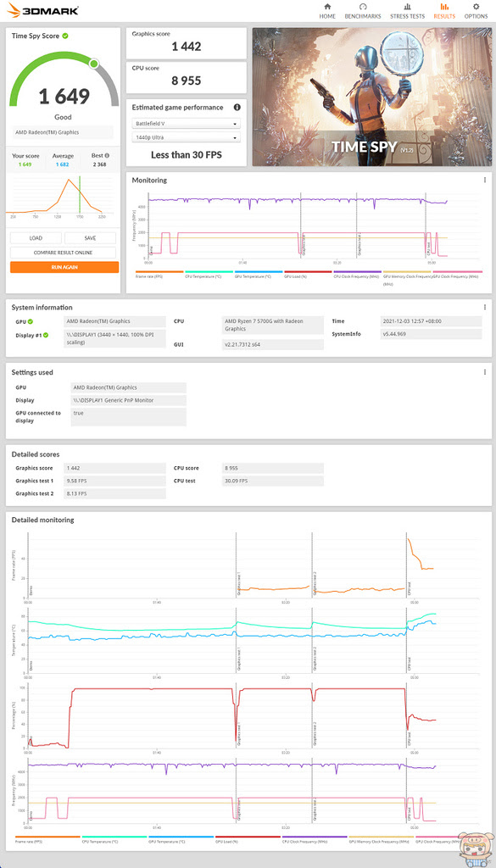The height and width of the screenshot is (868, 496).
Task: Click the LOAD button
Action: point(36,238)
